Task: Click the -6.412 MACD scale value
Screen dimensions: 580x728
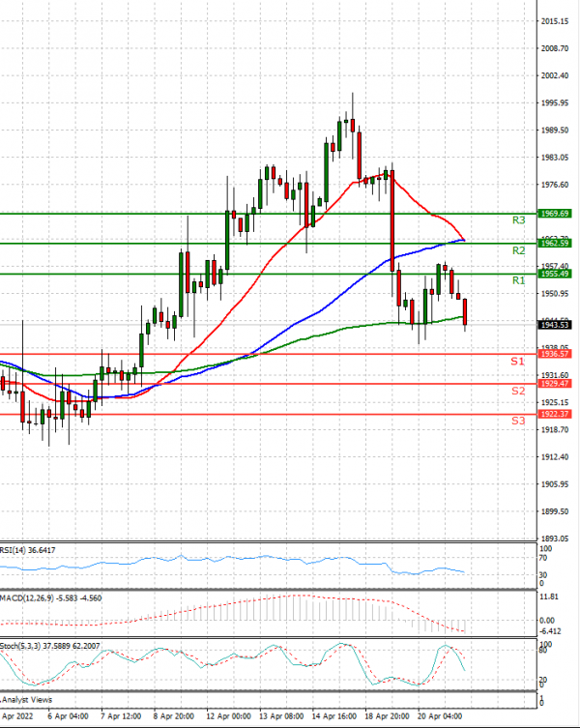Action: [550, 631]
